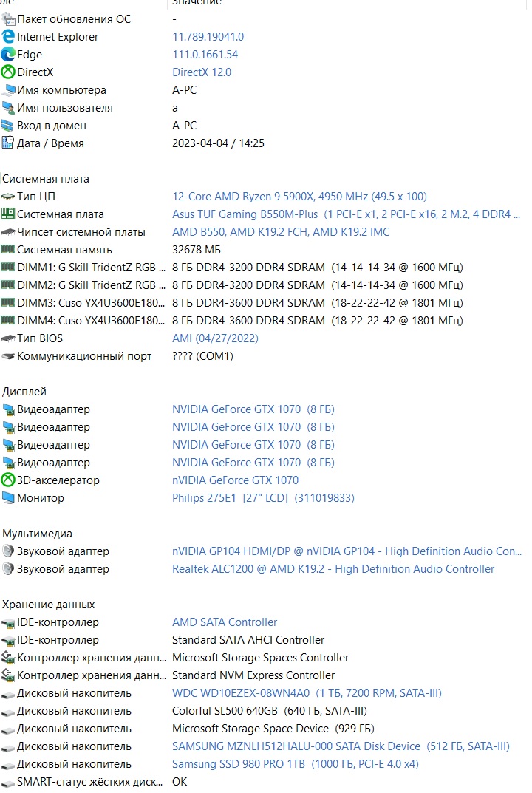The image size is (532, 793).
Task: Open the Samsung SSD 980 PRO 1TB link
Action: [296, 764]
